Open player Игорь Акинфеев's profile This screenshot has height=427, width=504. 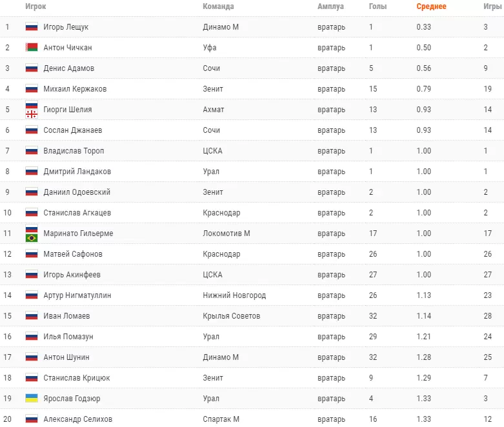pyautogui.click(x=72, y=275)
